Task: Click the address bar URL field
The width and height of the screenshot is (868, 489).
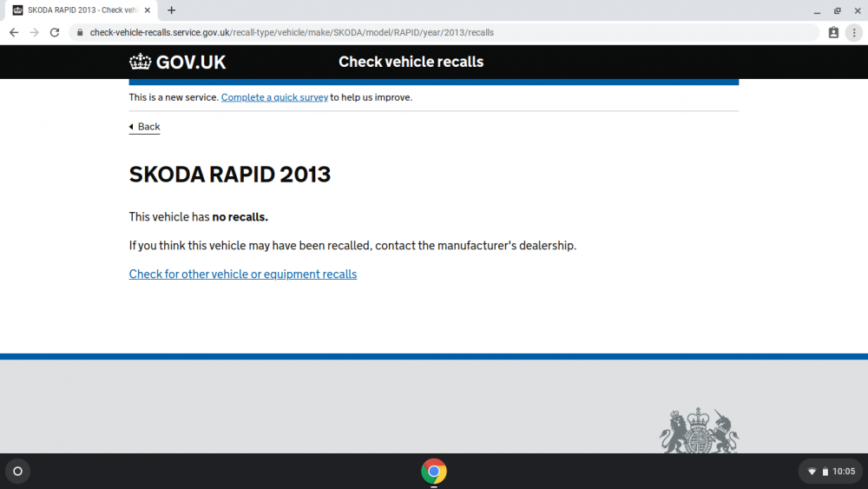Action: 443,33
